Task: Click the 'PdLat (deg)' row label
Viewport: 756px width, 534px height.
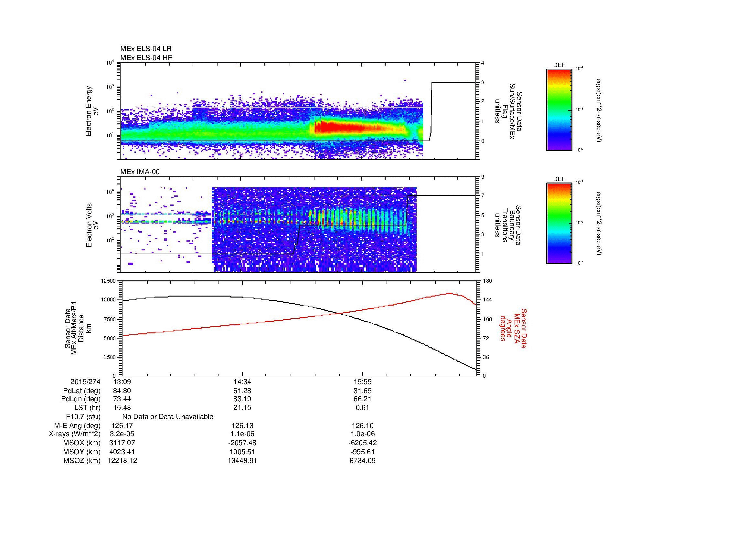Action: (x=82, y=391)
